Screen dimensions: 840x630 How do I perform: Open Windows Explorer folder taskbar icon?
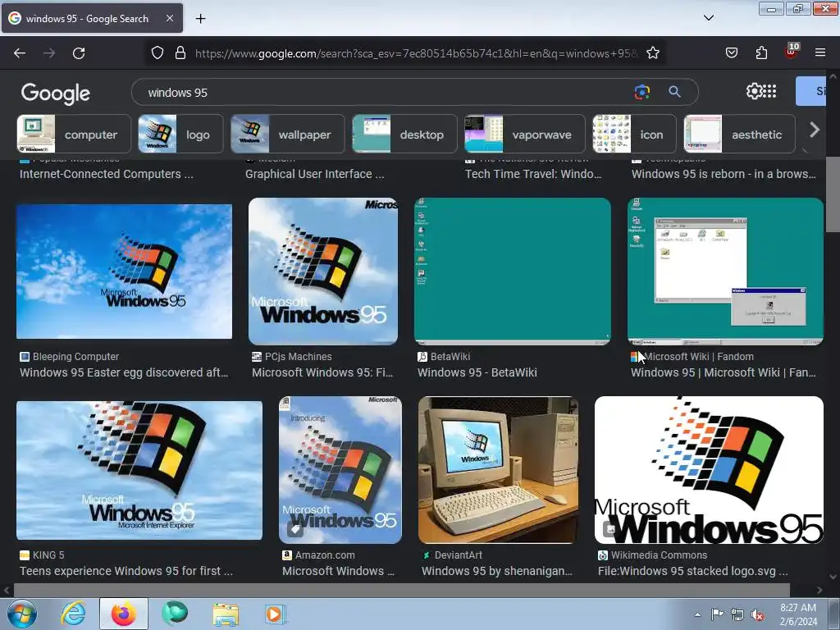point(226,614)
